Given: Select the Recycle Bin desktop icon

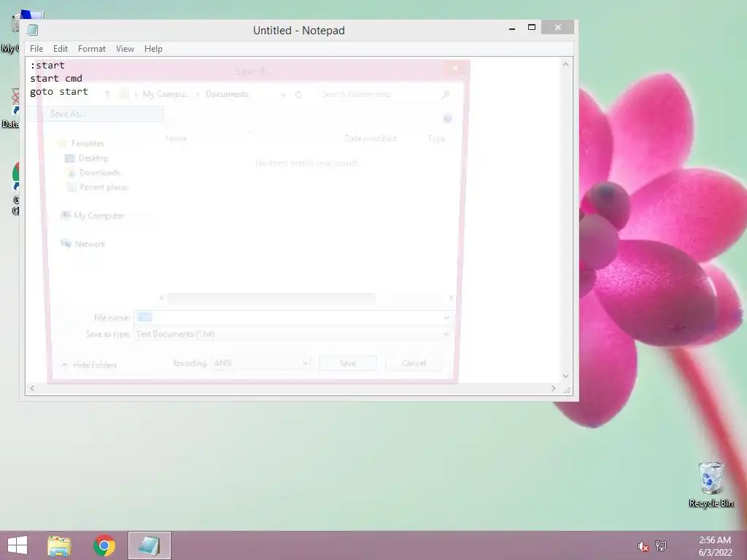Looking at the screenshot, I should click(x=711, y=484).
